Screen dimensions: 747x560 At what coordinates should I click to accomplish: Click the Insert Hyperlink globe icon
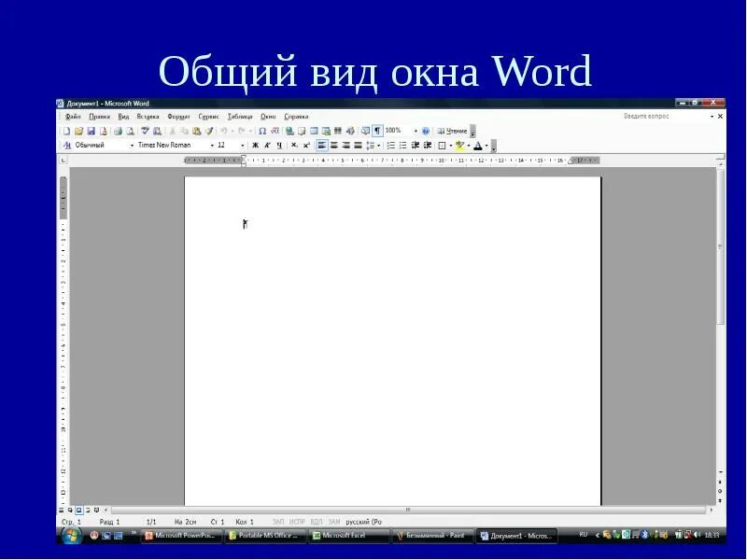point(289,131)
